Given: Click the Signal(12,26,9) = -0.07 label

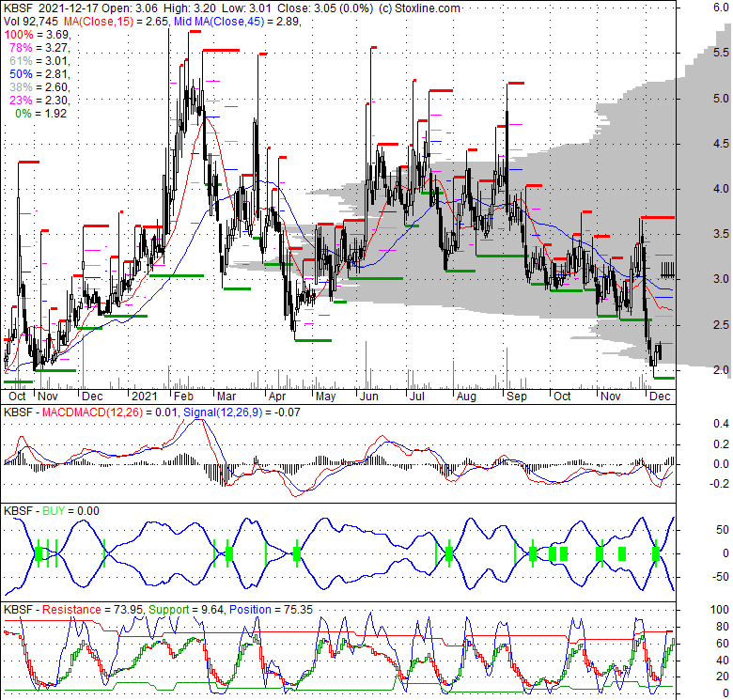Looking at the screenshot, I should click(242, 412).
